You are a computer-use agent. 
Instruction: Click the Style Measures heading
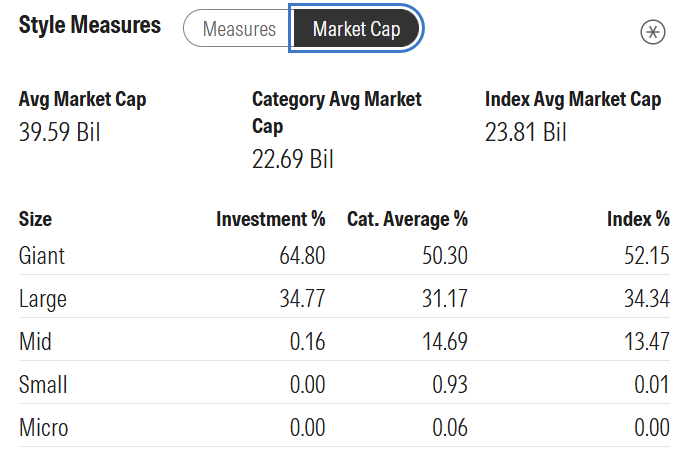(x=90, y=26)
